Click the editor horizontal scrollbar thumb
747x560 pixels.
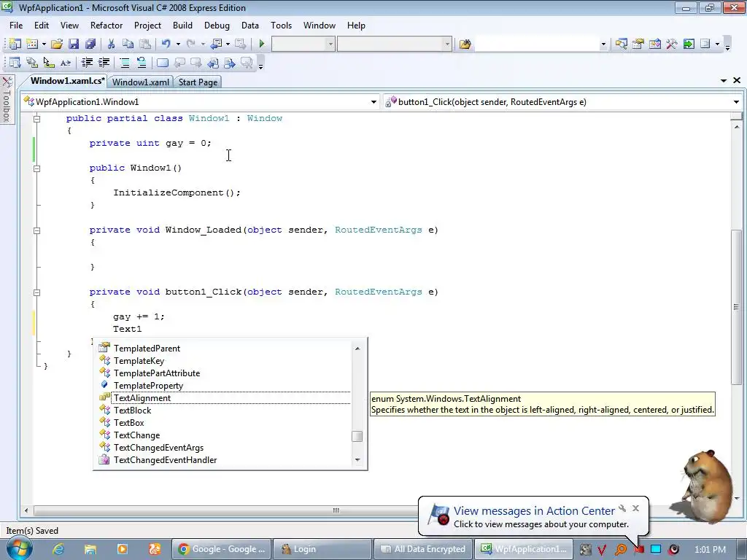(x=336, y=510)
